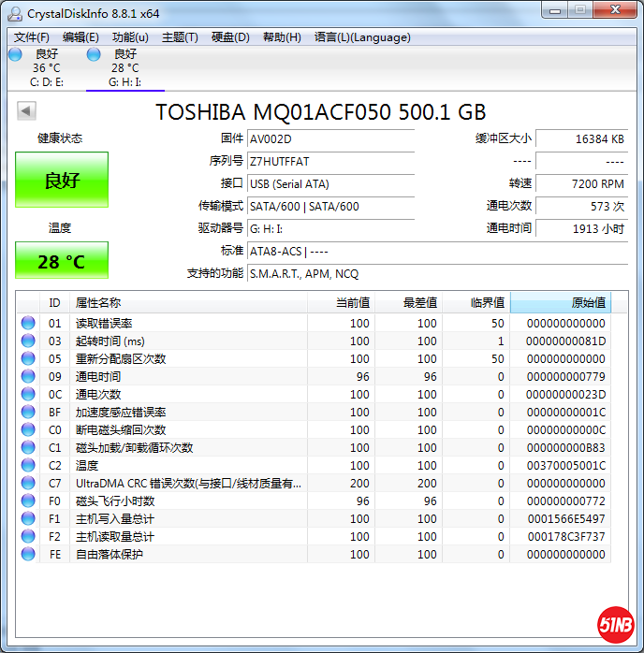Select the G: H: I: disk status orb
The image size is (644, 653).
pyautogui.click(x=94, y=54)
